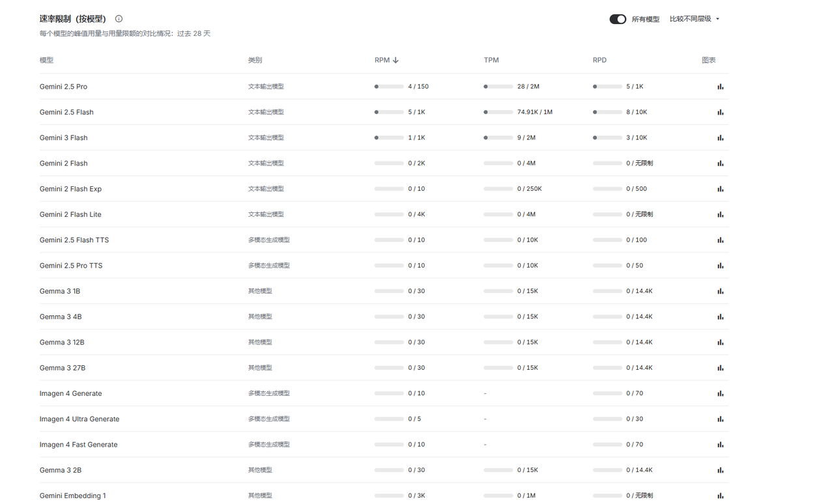834x504 pixels.
Task: Toggle the 所有模型 switch
Action: click(x=618, y=19)
